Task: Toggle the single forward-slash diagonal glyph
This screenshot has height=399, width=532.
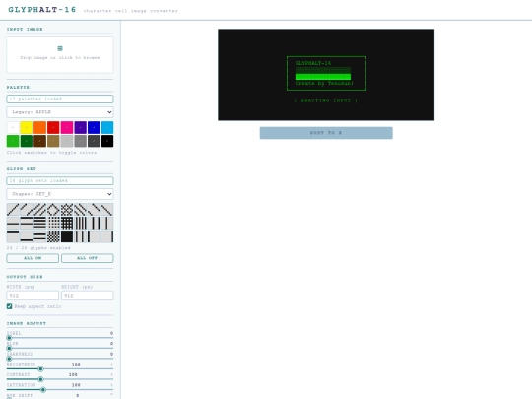Action: 13,209
